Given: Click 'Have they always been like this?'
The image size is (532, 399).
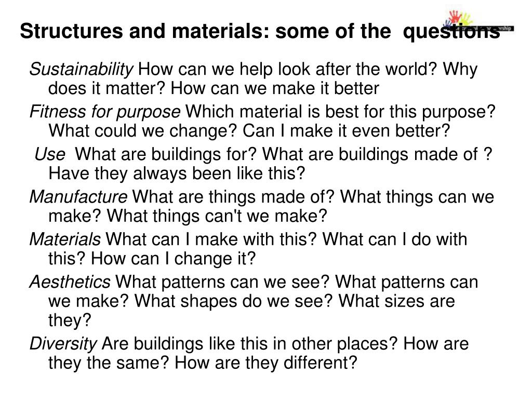Looking at the screenshot, I should click(x=177, y=174).
